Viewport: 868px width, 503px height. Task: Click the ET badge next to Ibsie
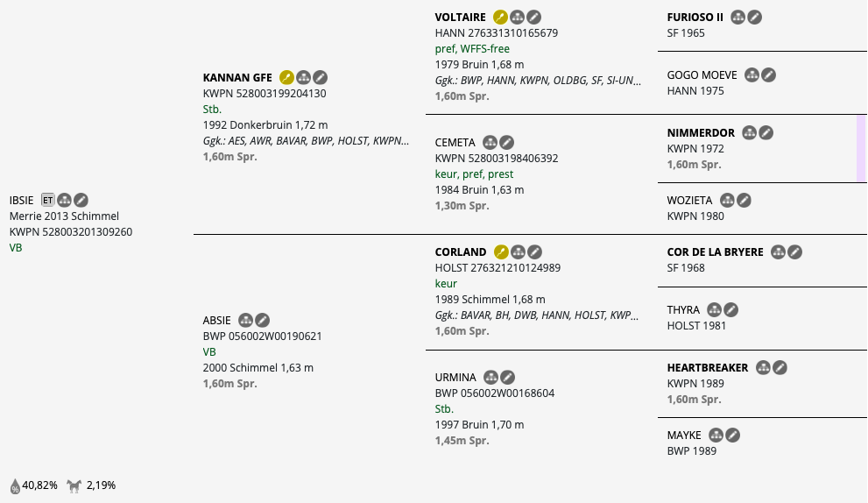point(48,201)
